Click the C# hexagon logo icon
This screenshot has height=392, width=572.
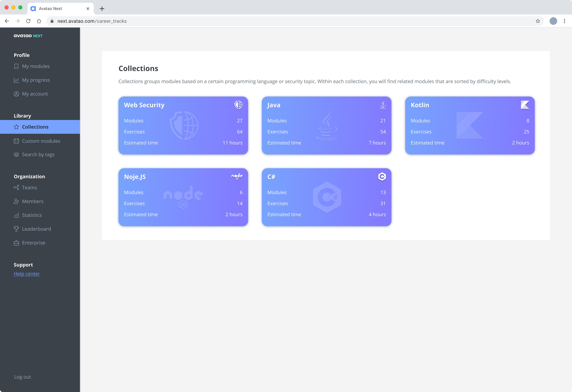pos(382,177)
